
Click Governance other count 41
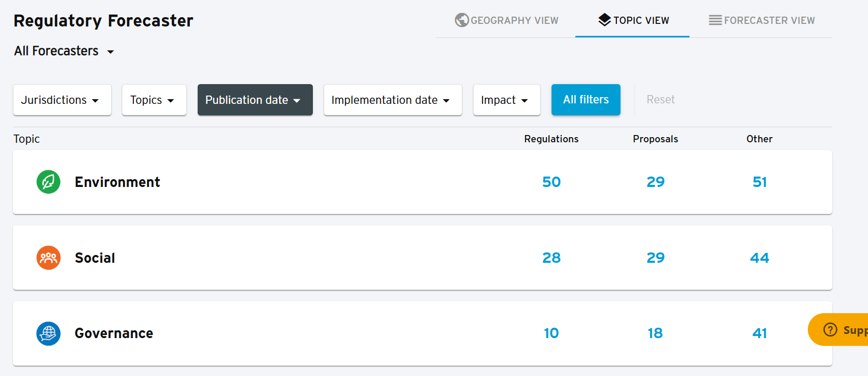[x=760, y=333]
